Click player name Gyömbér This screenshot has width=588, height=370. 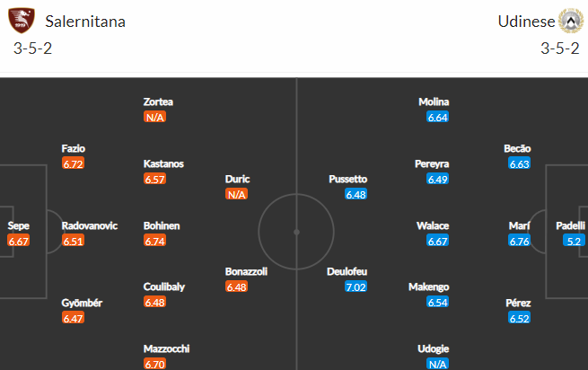(82, 303)
